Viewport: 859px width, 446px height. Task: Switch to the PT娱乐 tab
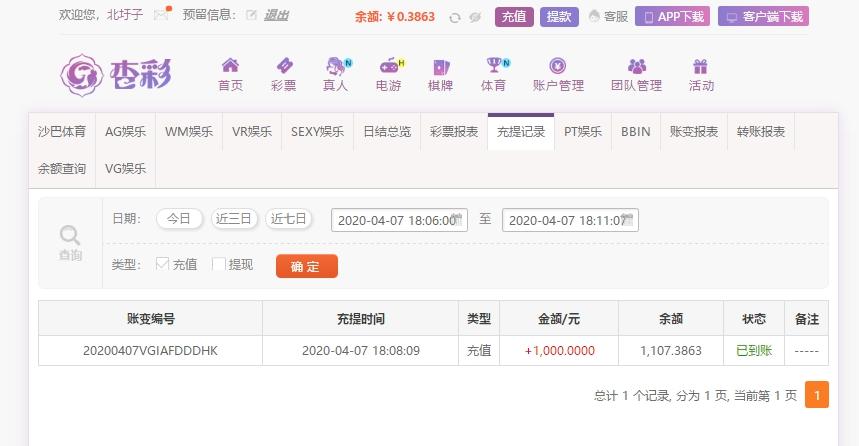tap(583, 132)
